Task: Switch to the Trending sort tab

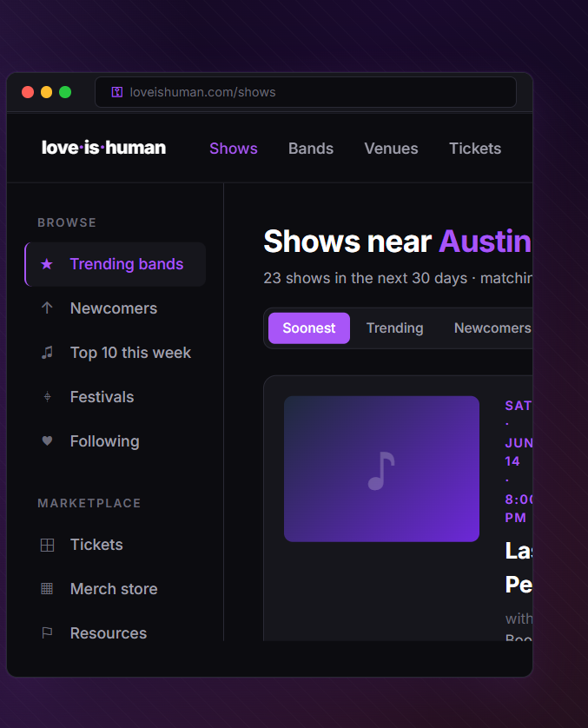Action: click(395, 328)
